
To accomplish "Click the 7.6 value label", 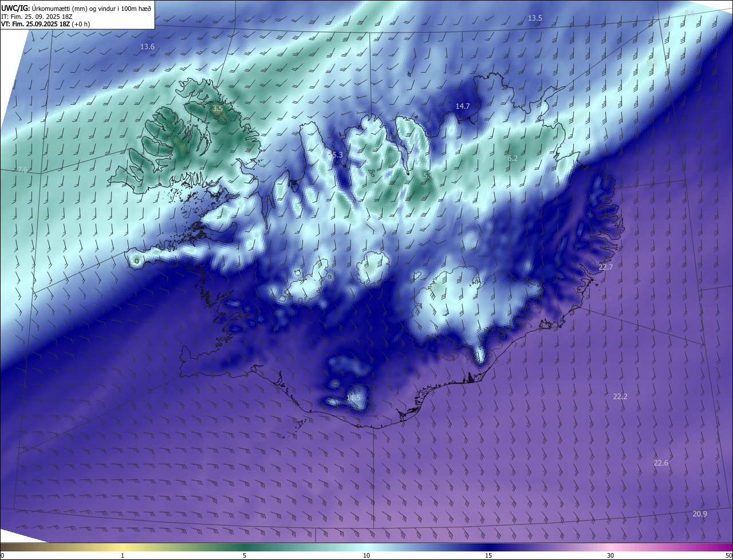I will click(x=22, y=169).
